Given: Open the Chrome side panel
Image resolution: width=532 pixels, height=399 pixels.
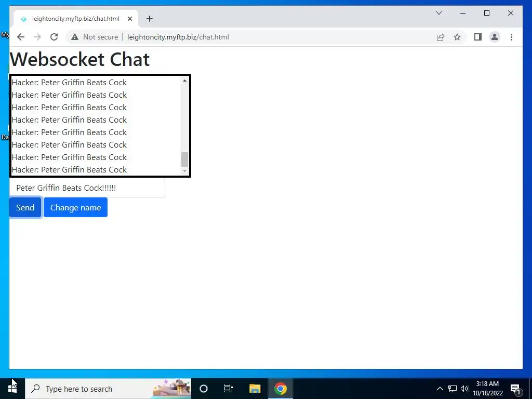Looking at the screenshot, I should click(x=478, y=37).
